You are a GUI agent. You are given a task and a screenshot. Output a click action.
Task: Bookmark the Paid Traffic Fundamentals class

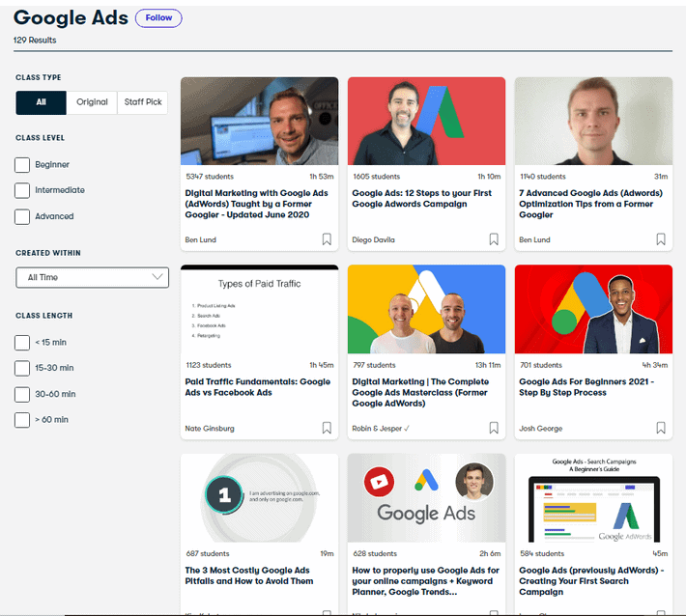click(327, 428)
